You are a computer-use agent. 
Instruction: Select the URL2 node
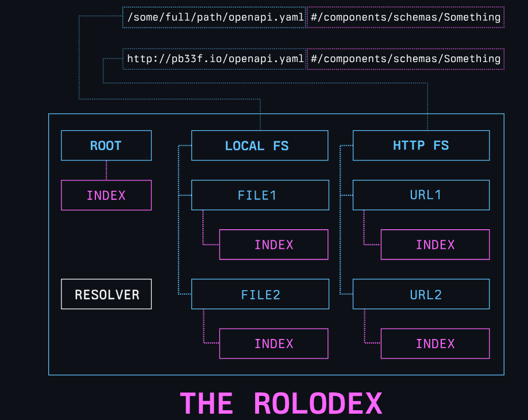pos(421,294)
